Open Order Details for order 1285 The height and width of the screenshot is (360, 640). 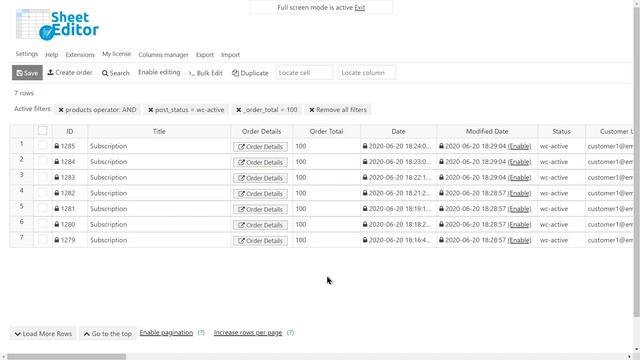260,147
